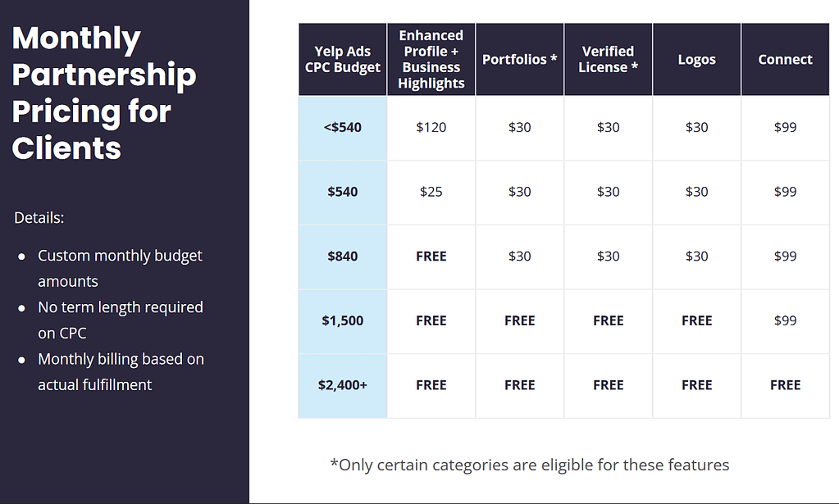Select the Connect column header
Image resolution: width=839 pixels, height=504 pixels.
pos(785,59)
